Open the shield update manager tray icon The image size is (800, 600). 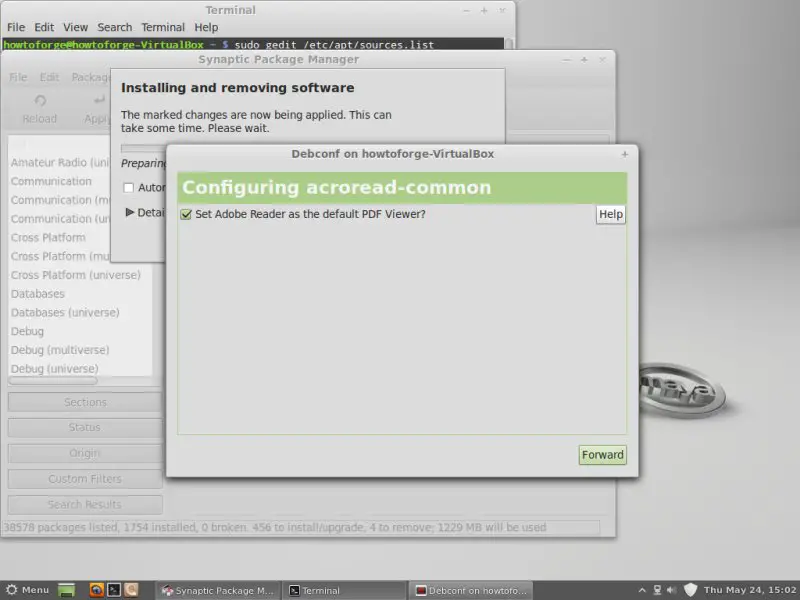[x=690, y=590]
